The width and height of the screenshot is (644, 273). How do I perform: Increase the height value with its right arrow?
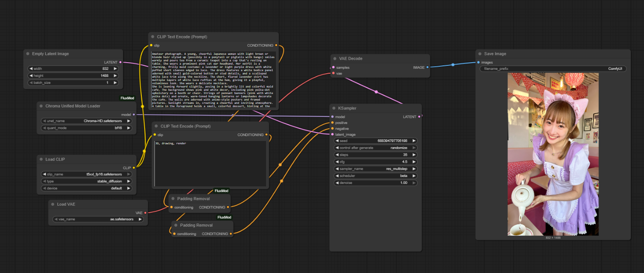115,76
